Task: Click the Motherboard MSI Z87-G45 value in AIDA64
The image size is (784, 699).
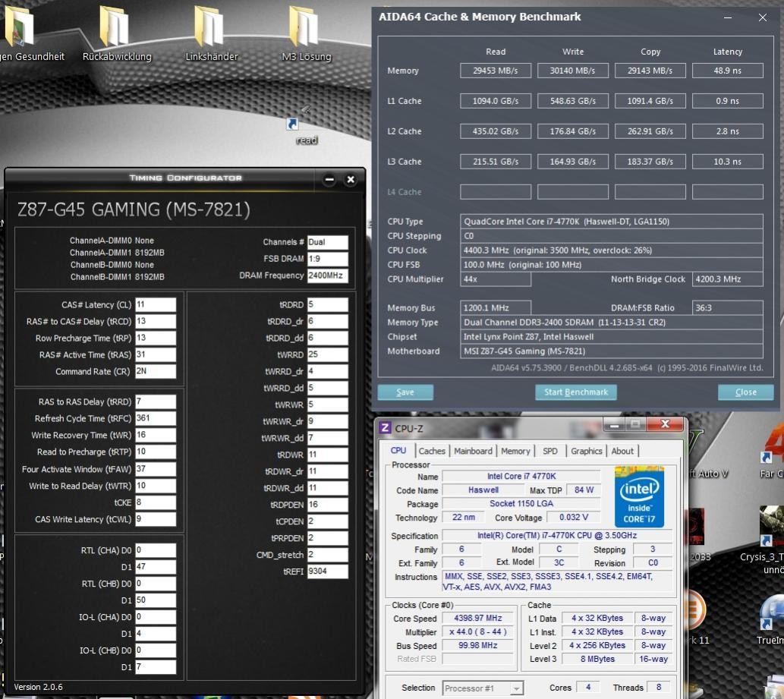Action: (x=612, y=351)
